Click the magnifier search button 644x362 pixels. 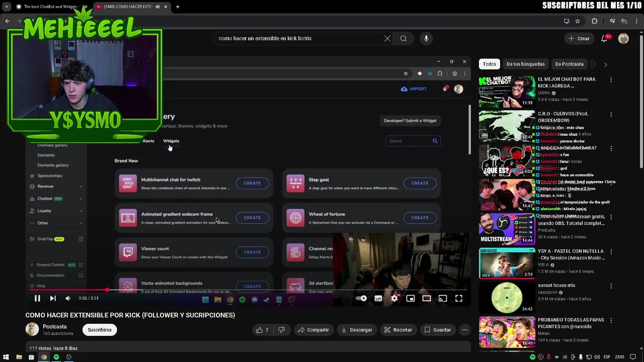(404, 38)
